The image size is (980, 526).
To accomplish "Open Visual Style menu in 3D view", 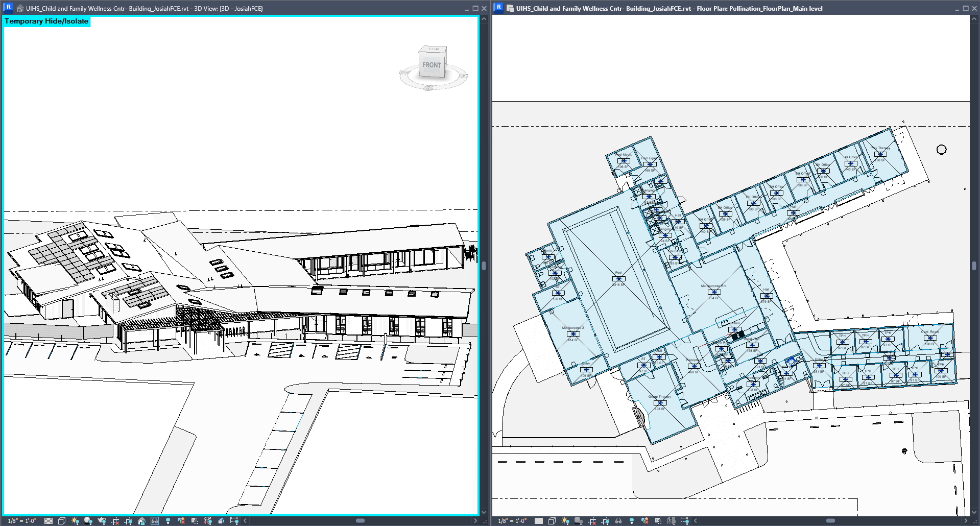I will 62,521.
